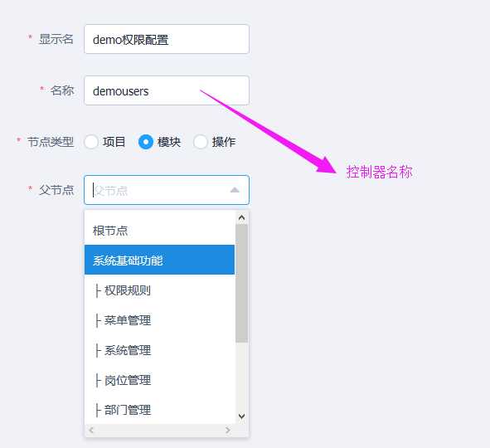Pick 权限规则 in the parent list

point(159,290)
